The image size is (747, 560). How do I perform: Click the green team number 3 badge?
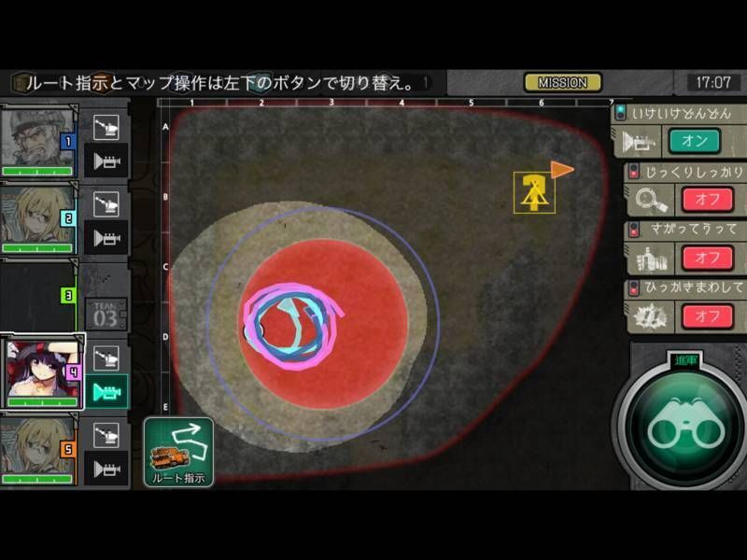coord(68,295)
